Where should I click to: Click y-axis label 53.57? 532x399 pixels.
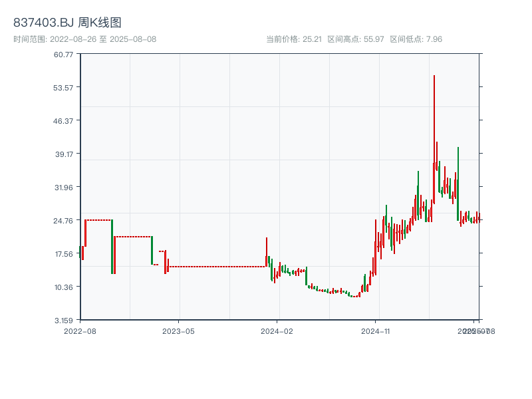[x=63, y=88]
